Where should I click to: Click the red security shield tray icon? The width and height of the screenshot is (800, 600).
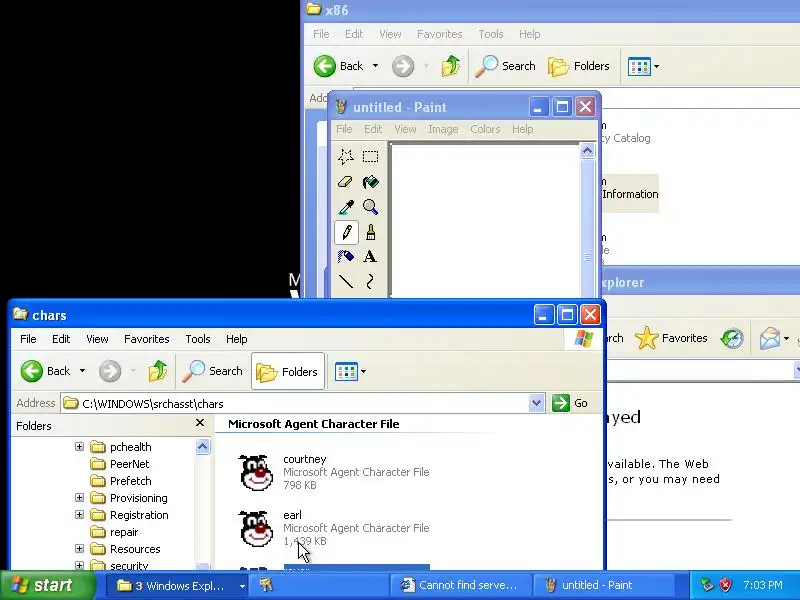[x=725, y=585]
